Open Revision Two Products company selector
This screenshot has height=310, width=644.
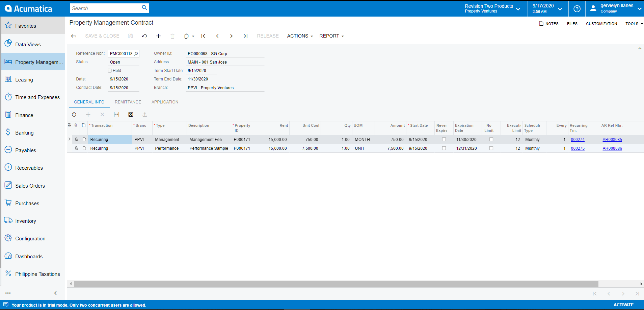[x=492, y=8]
